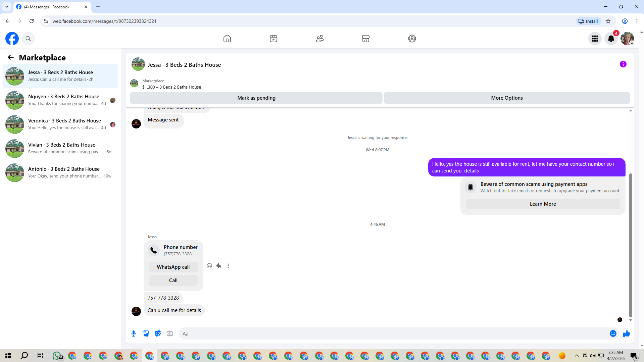Open conversation information panel icon
Screen dimensions: 644x362
[623, 64]
